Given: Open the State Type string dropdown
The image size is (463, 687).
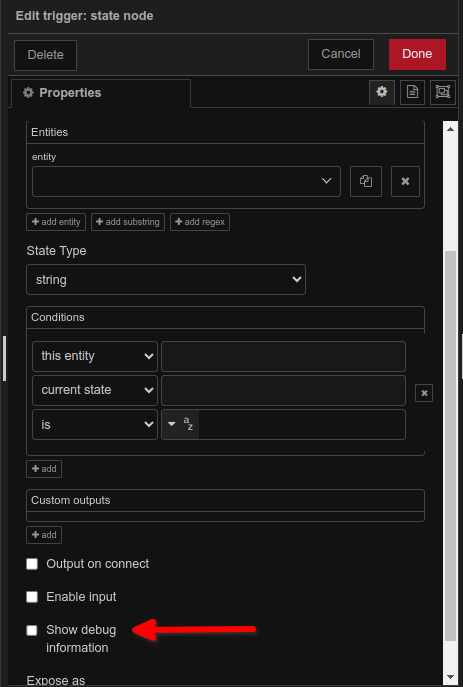Looking at the screenshot, I should pyautogui.click(x=166, y=280).
